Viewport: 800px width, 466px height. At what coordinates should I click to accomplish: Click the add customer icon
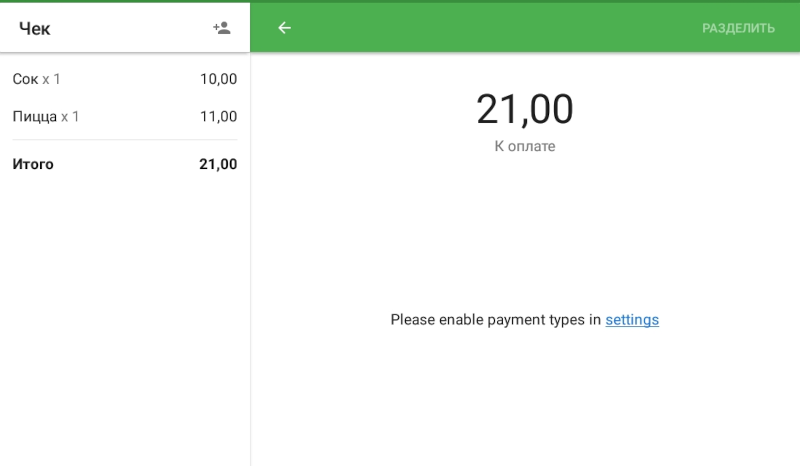point(222,28)
